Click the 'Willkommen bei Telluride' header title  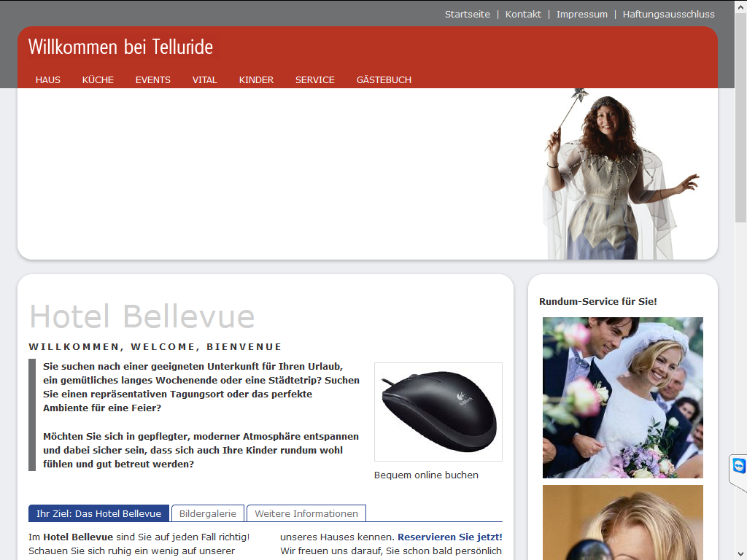pos(120,47)
